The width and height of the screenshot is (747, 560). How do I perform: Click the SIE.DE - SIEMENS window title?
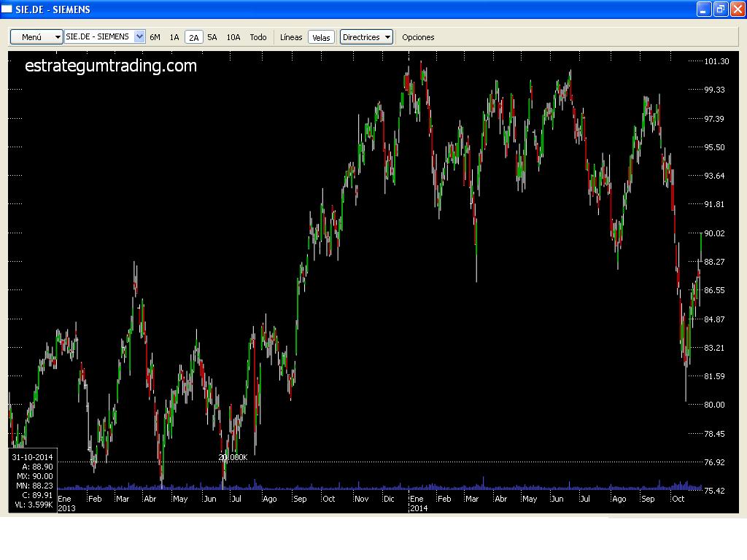53,9
